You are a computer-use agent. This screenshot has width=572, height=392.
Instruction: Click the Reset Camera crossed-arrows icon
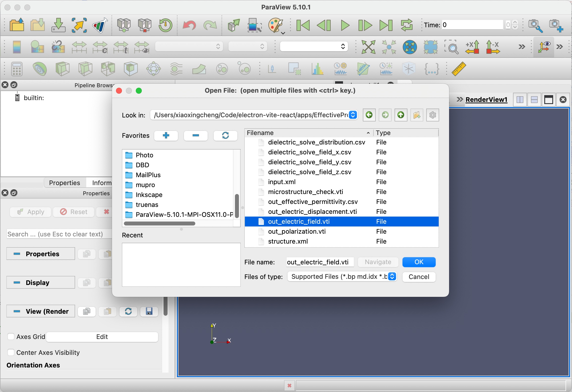pyautogui.click(x=368, y=47)
